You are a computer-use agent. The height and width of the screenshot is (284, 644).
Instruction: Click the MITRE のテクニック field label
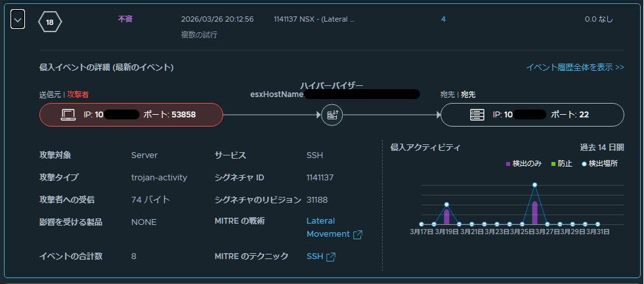251,256
